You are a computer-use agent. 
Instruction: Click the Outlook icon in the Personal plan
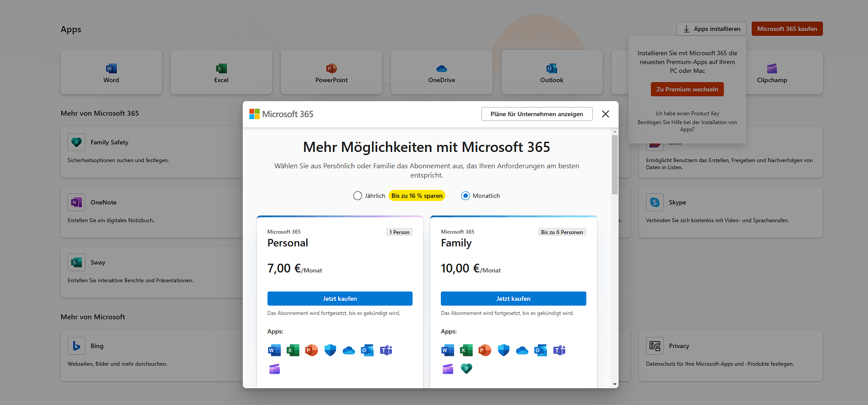click(367, 350)
